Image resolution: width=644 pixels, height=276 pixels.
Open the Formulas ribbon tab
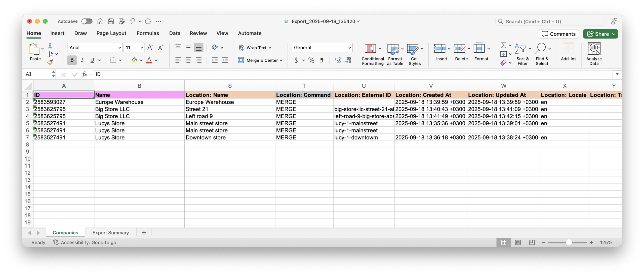point(148,33)
